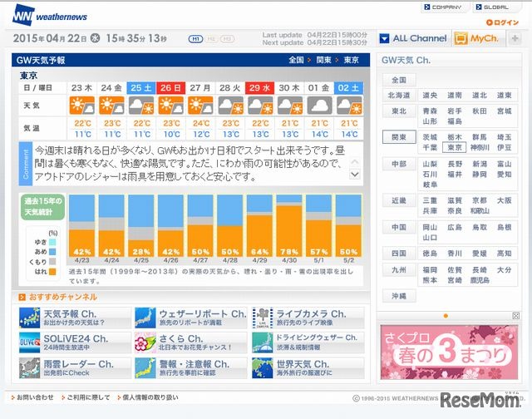The image size is (532, 419).
Task: Click the 4/25 statistics bar showing 28%
Action: [141, 225]
